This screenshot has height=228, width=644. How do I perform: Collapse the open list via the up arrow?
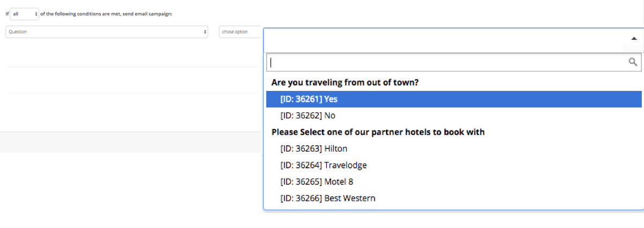pos(634,39)
